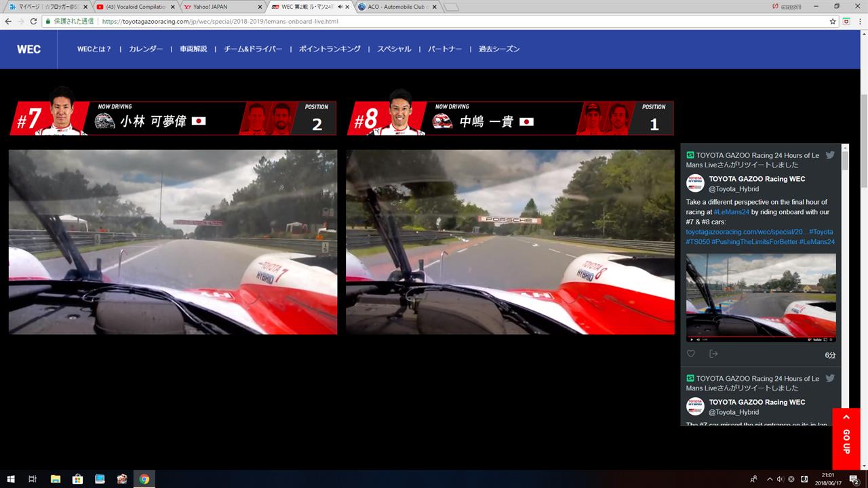The width and height of the screenshot is (868, 488).
Task: Click the #7 driver portrait photo
Action: point(61,111)
